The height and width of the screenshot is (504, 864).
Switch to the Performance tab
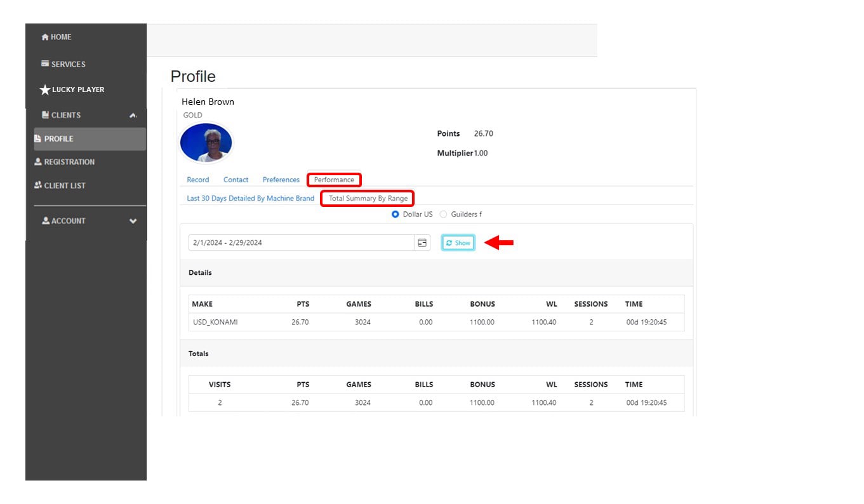pyautogui.click(x=334, y=180)
